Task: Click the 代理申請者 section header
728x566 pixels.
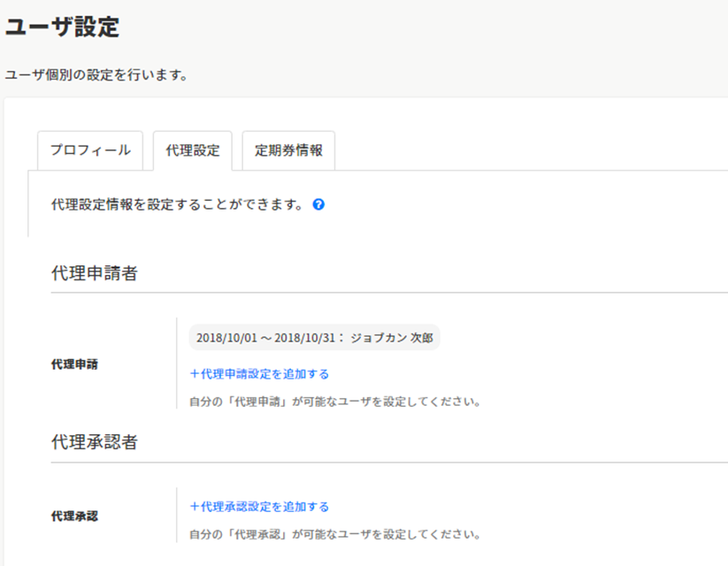Action: click(x=95, y=273)
